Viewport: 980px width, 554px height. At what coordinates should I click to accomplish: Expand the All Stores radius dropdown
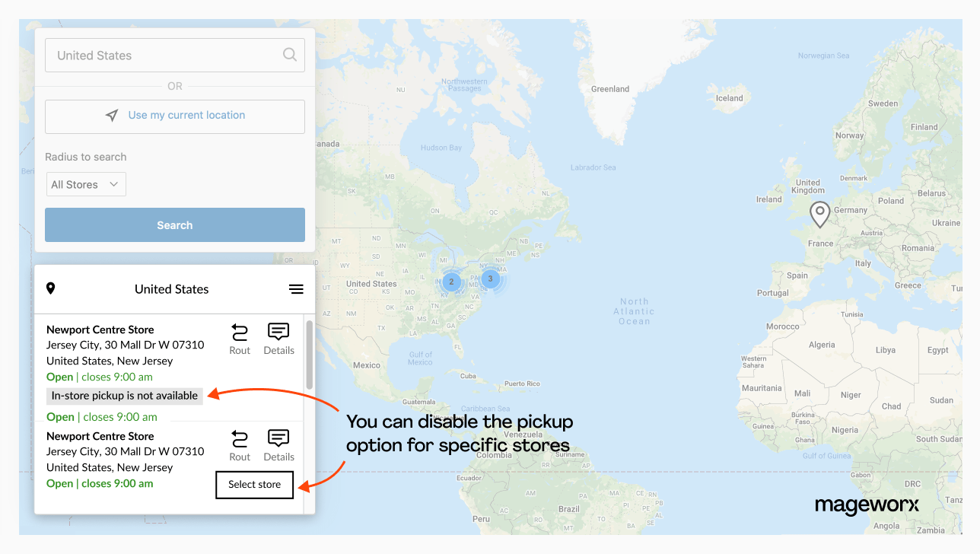coord(85,184)
